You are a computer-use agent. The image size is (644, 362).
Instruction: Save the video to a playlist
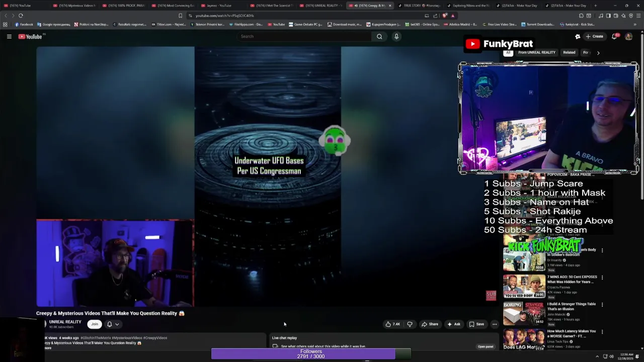coord(476,324)
